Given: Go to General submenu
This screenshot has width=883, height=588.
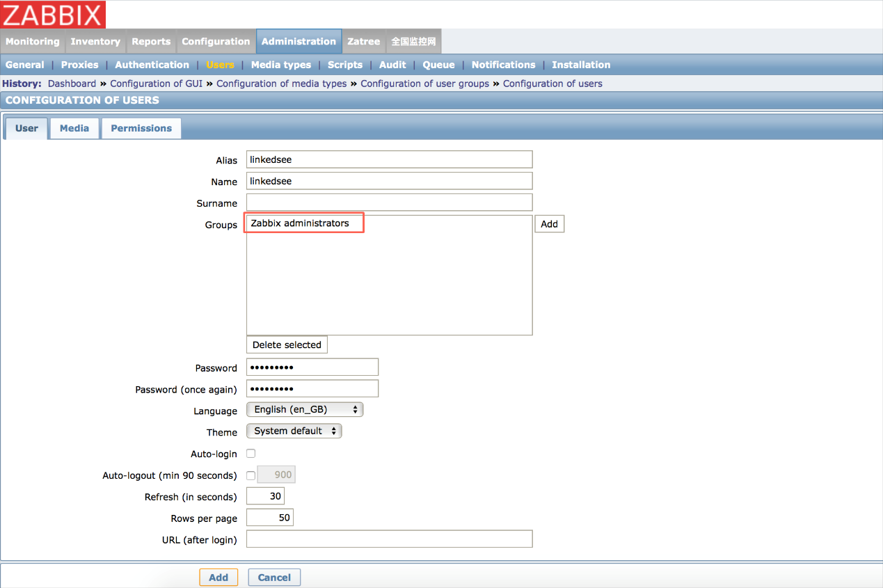Looking at the screenshot, I should [25, 65].
